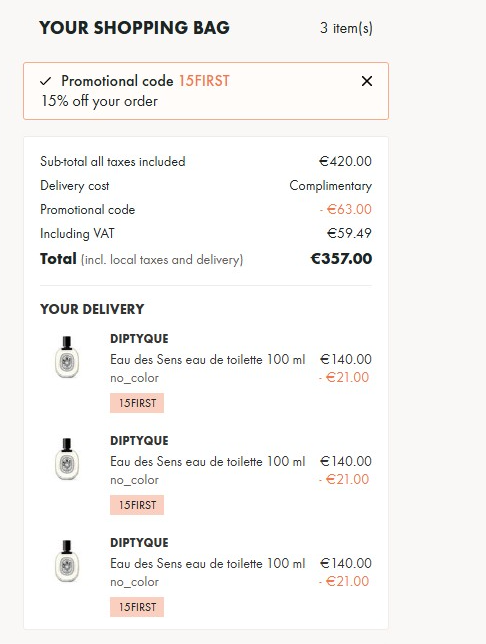This screenshot has width=486, height=644.
Task: Click the orange 15FIRST code in banner
Action: 204,81
